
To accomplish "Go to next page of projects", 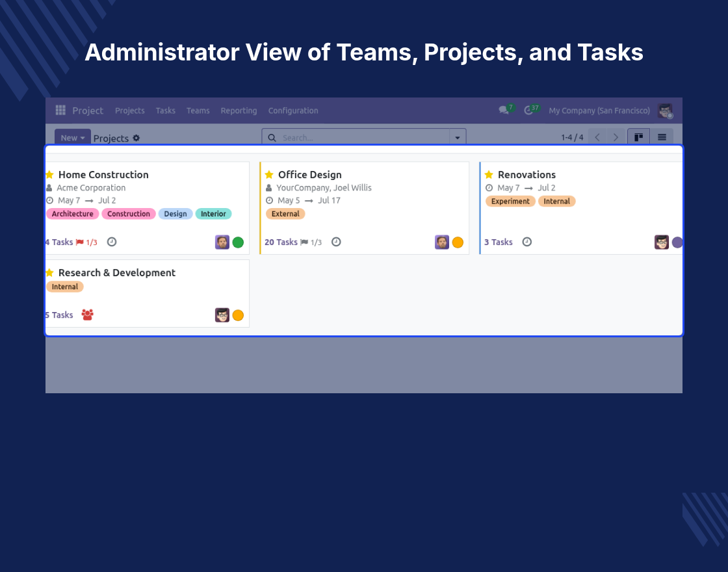I will [616, 137].
